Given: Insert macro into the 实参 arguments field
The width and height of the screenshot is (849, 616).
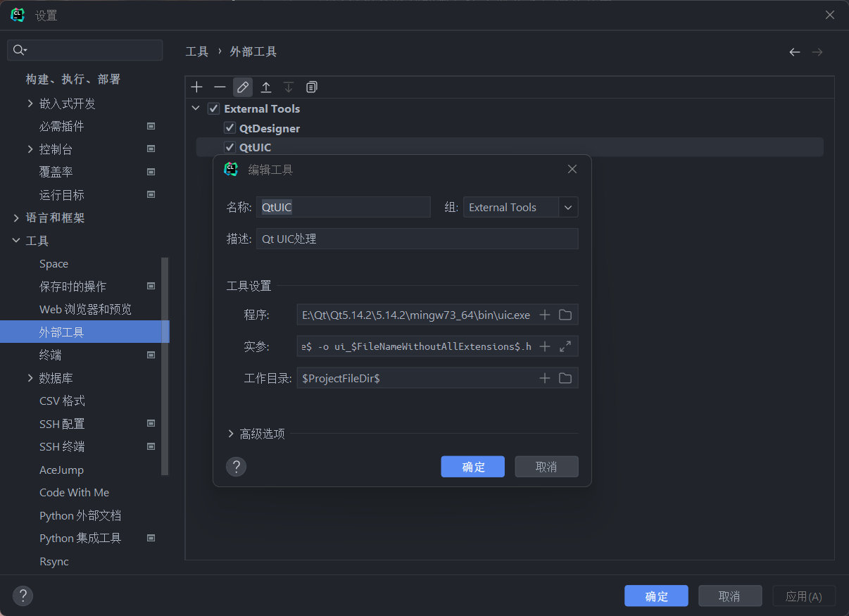Looking at the screenshot, I should coord(544,346).
